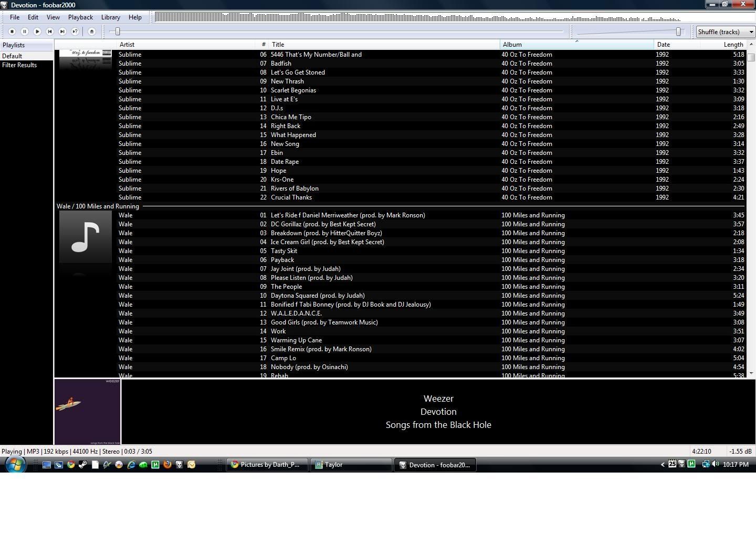Launch uTorrent from quick launch
The height and width of the screenshot is (545, 756).
coord(155,465)
